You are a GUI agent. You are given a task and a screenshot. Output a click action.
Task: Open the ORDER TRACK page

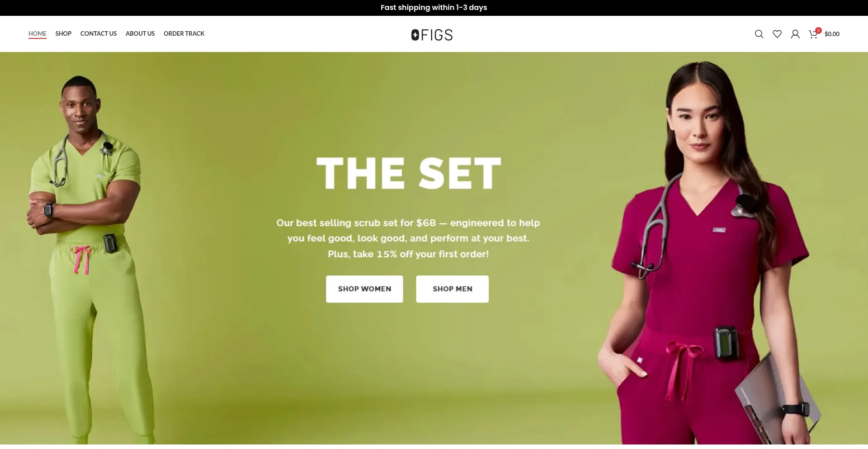click(184, 33)
